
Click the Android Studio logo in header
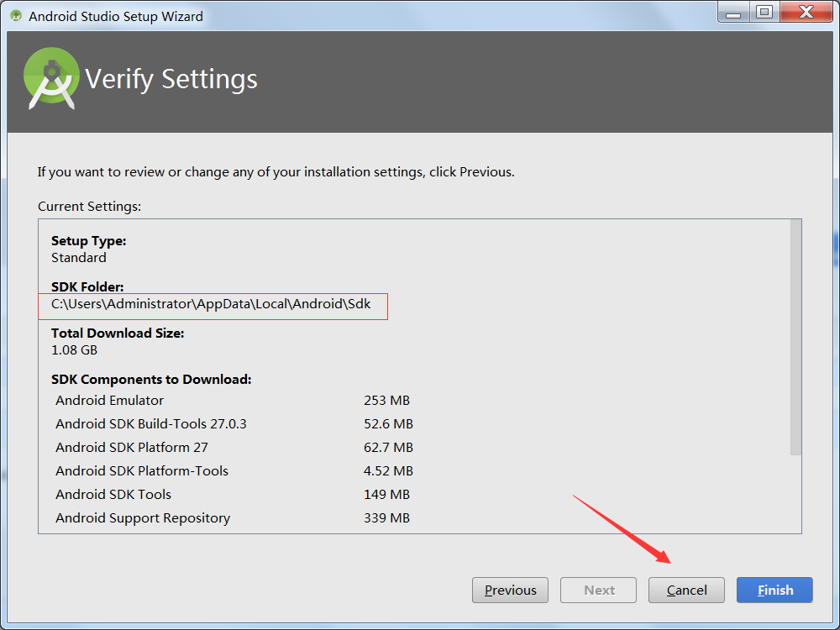[x=51, y=78]
